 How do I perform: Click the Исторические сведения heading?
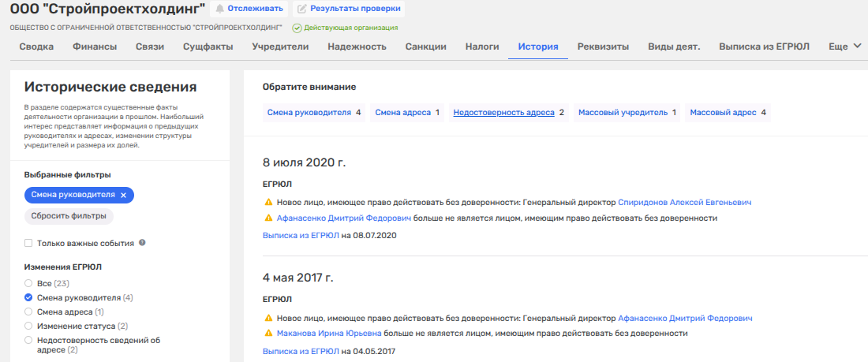click(110, 87)
